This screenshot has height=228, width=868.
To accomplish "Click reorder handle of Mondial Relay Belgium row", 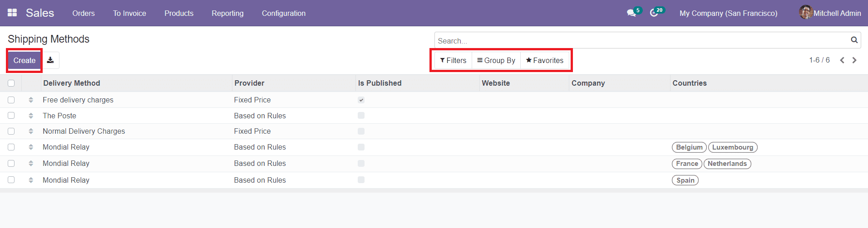I will coord(31,147).
